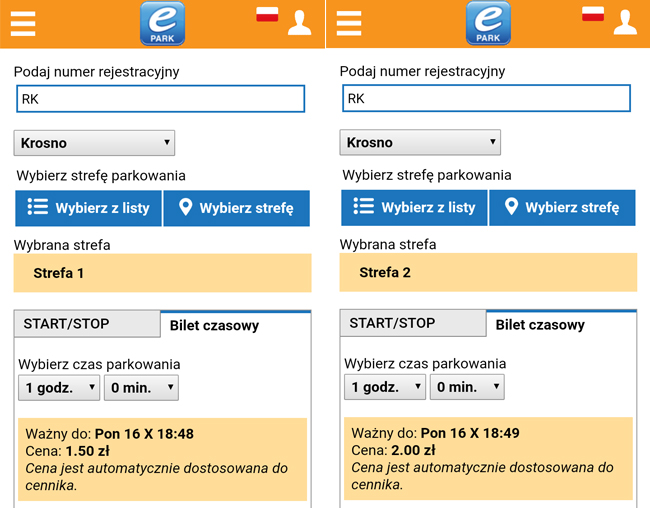Switch to START/STOP tab under Strefa 2
The image size is (650, 508).
pyautogui.click(x=413, y=324)
